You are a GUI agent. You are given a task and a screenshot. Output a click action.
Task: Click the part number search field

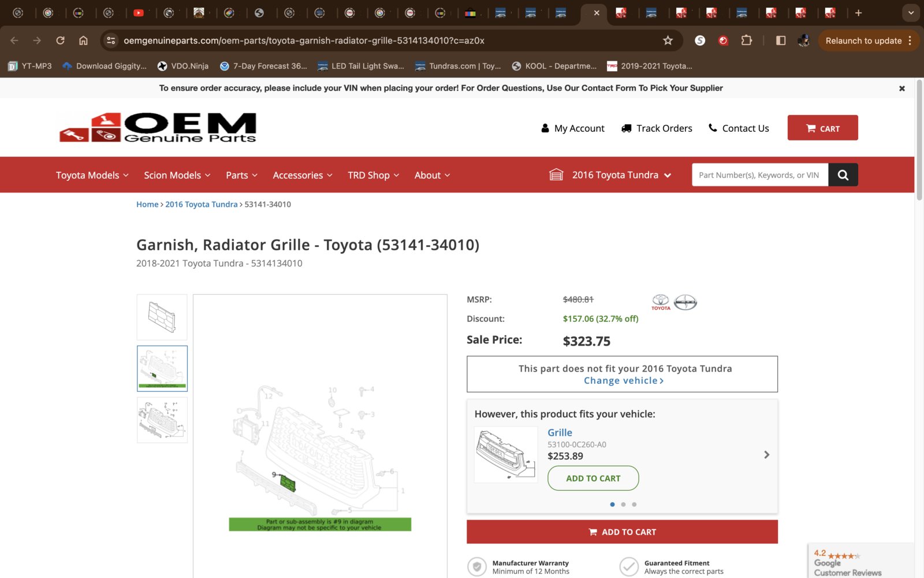[x=760, y=175]
